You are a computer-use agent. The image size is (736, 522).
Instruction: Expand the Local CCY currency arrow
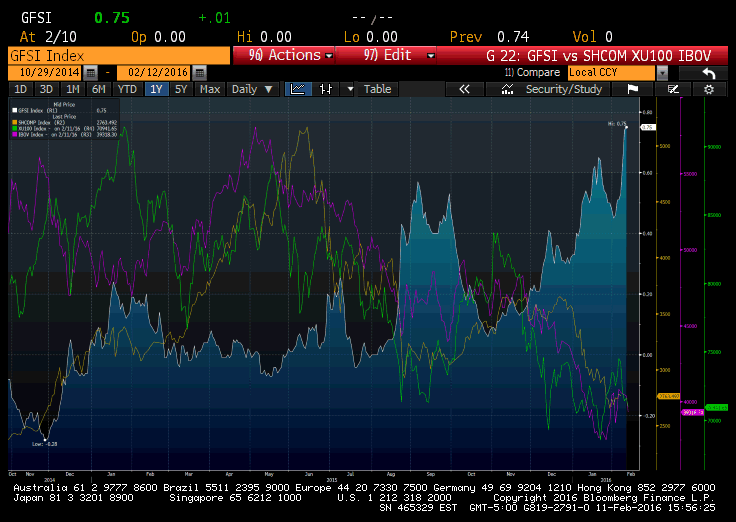(662, 73)
